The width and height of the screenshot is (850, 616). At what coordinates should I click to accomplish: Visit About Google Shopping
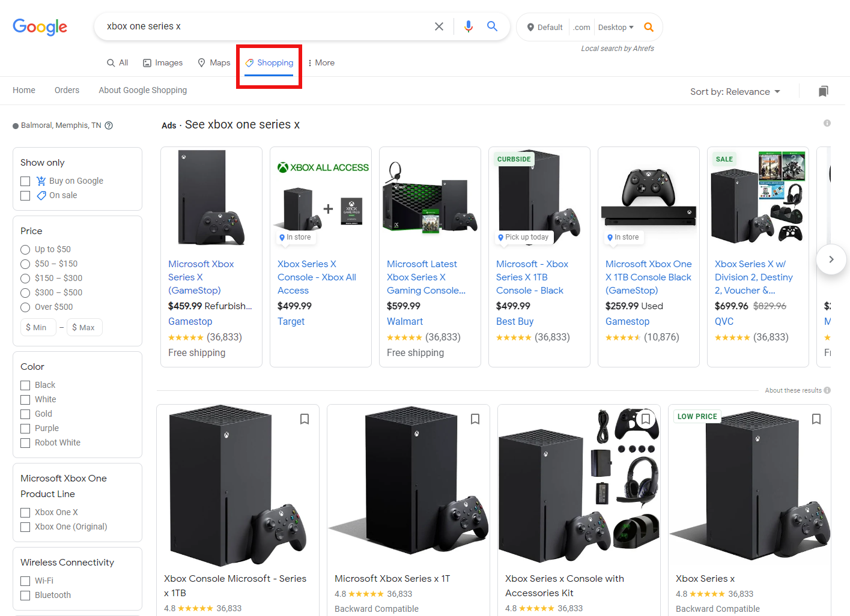(x=142, y=90)
